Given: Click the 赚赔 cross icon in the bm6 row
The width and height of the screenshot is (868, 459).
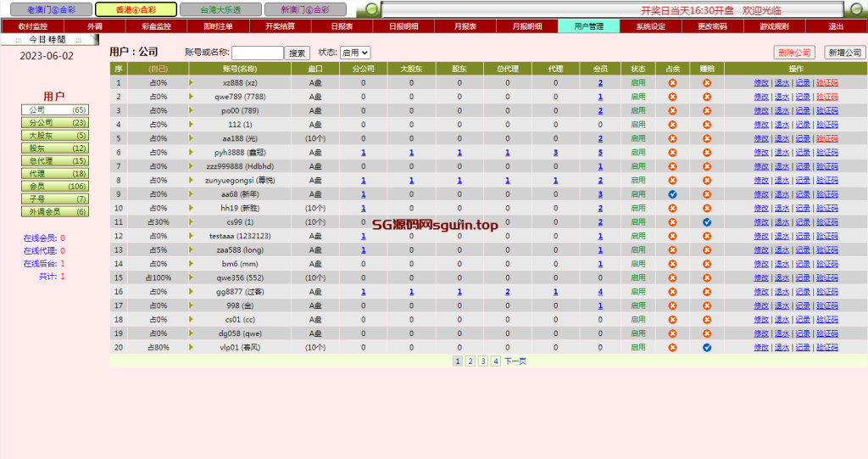Looking at the screenshot, I should pyautogui.click(x=707, y=264).
